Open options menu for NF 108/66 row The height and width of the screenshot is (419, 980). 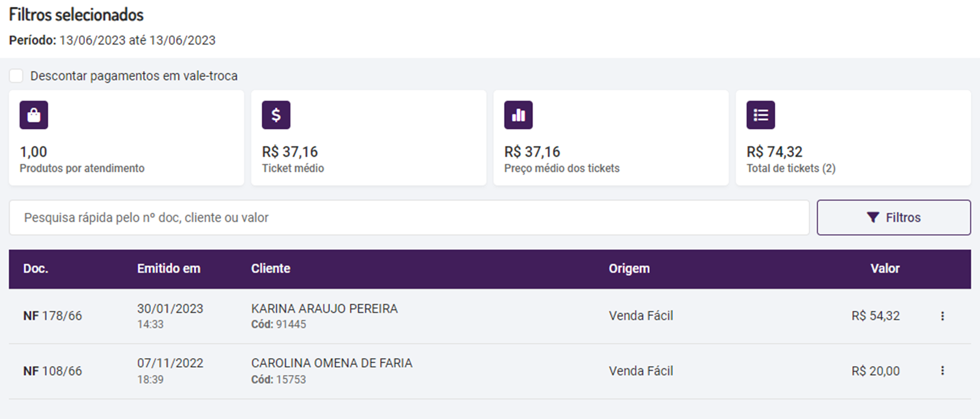pos(942,371)
